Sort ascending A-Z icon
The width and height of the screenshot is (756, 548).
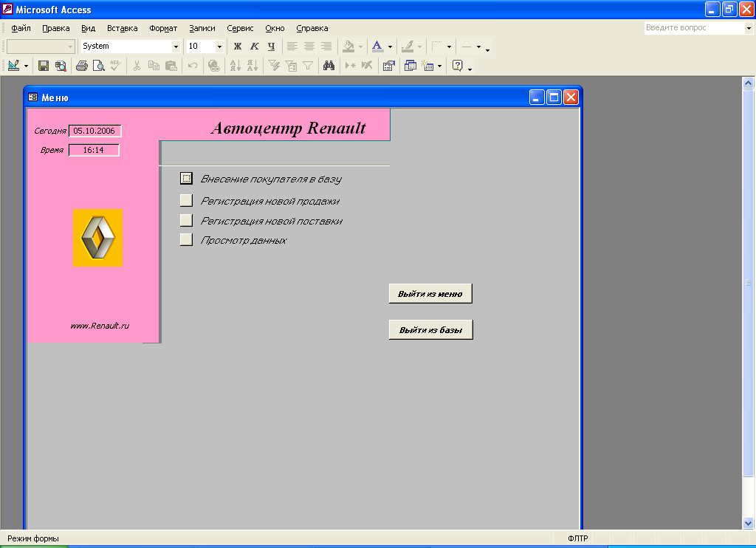tap(236, 66)
